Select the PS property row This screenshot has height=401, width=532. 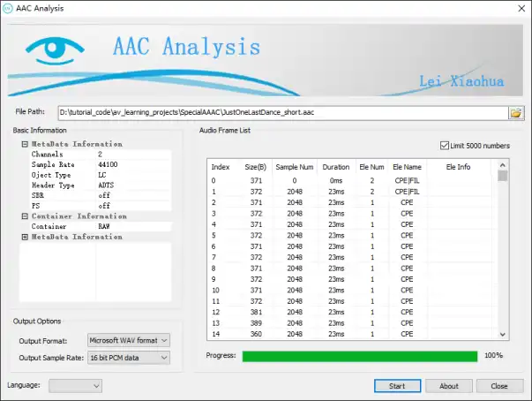[101, 206]
